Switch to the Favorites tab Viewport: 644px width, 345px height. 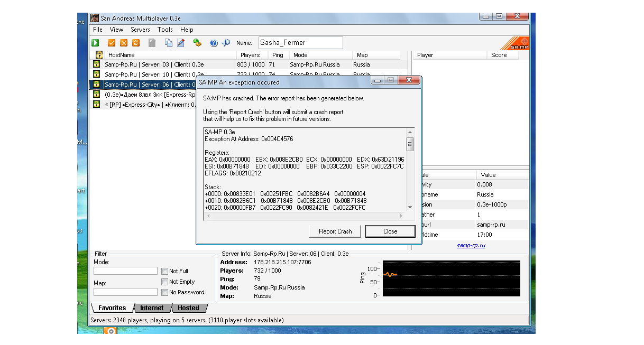point(112,308)
